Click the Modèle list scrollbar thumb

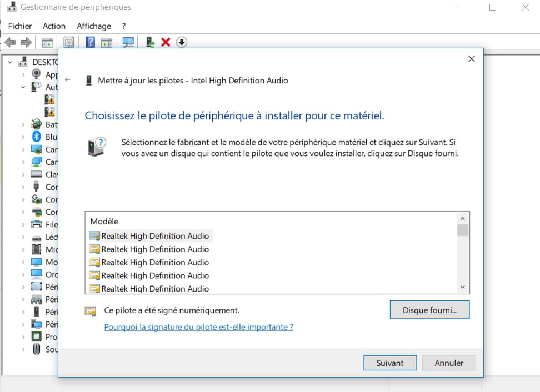tap(463, 230)
